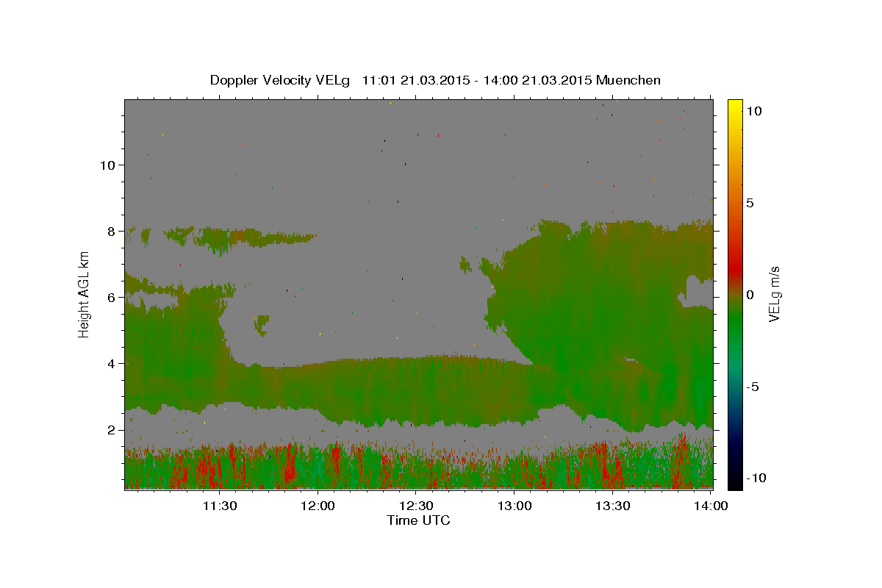Click the colorbar label '10' at top
This screenshot has height=588, width=882.
(753, 111)
